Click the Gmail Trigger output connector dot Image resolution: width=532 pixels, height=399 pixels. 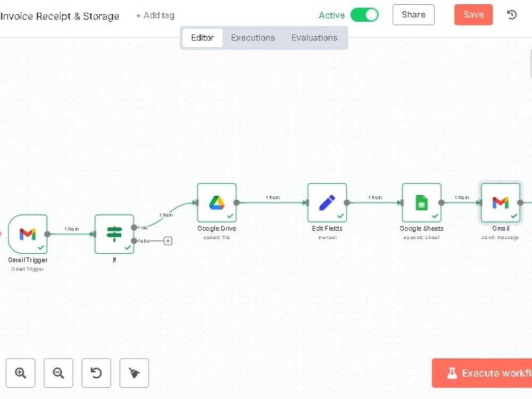(x=47, y=234)
